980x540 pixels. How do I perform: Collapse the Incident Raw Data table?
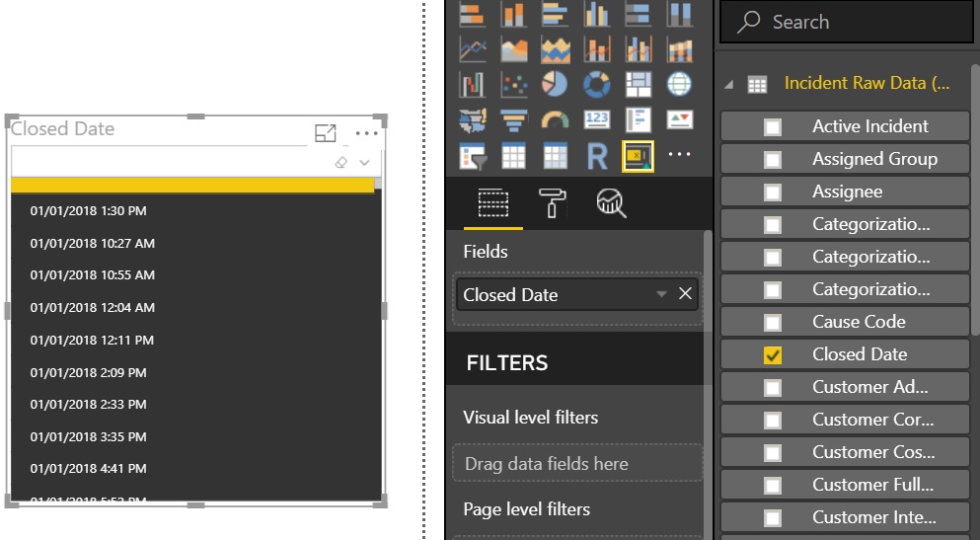728,84
